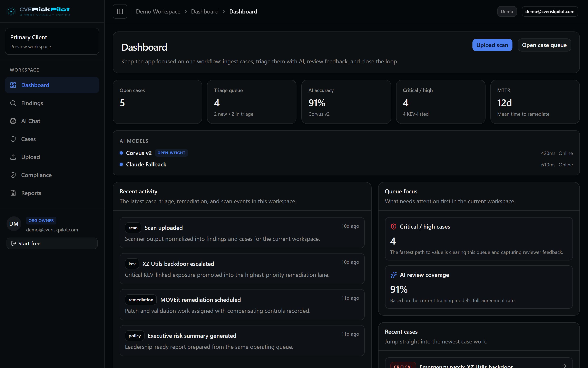Click the Open cases stat card
Screen dimensions: 588x368
157,102
